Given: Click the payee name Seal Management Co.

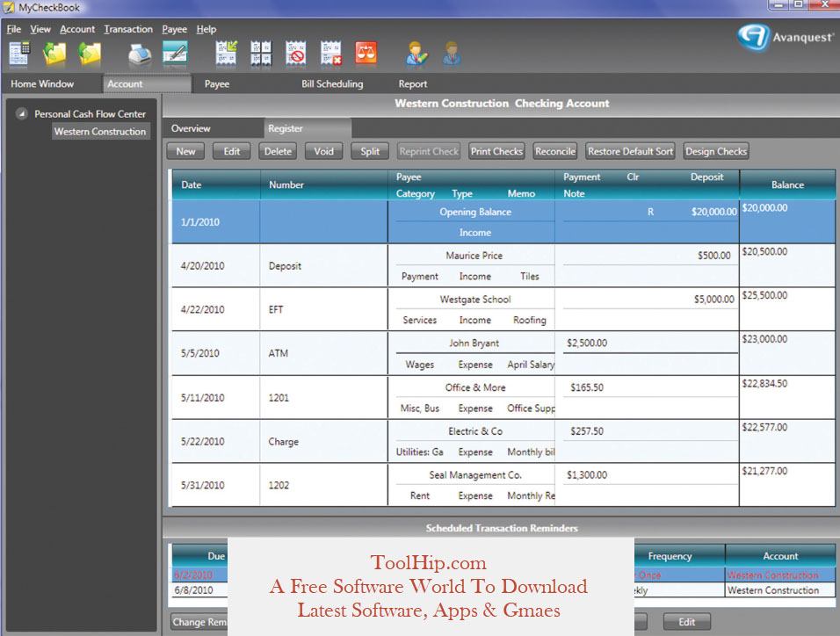Looking at the screenshot, I should pyautogui.click(x=475, y=475).
